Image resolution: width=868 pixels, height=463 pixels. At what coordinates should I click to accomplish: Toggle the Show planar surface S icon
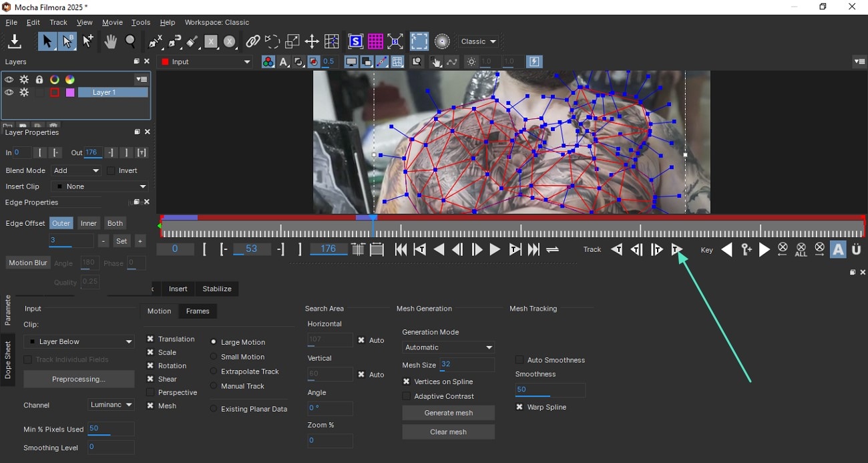coord(356,42)
